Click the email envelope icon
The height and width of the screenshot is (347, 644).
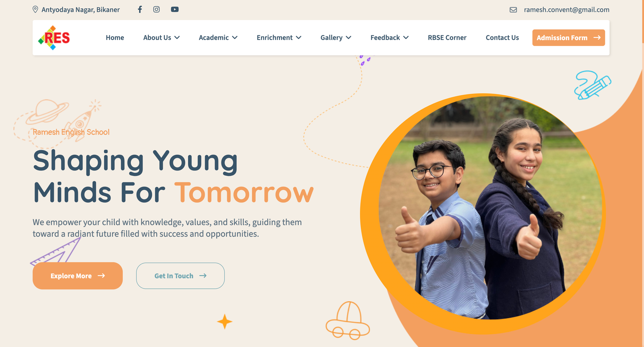(x=513, y=10)
